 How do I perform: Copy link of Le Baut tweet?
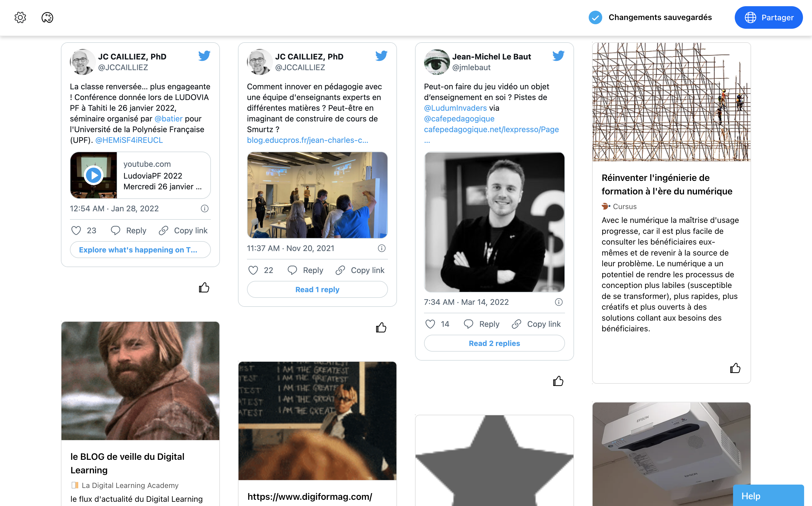537,324
